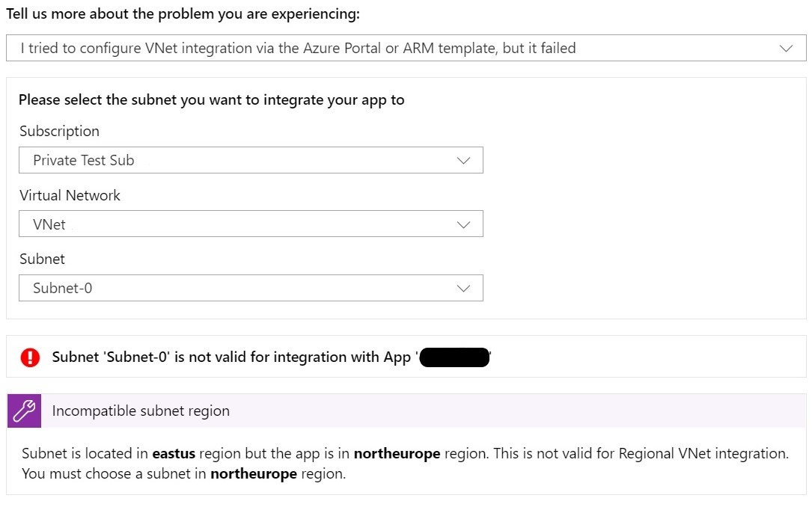Click the chevron arrow in Subscription dropdown

point(463,161)
